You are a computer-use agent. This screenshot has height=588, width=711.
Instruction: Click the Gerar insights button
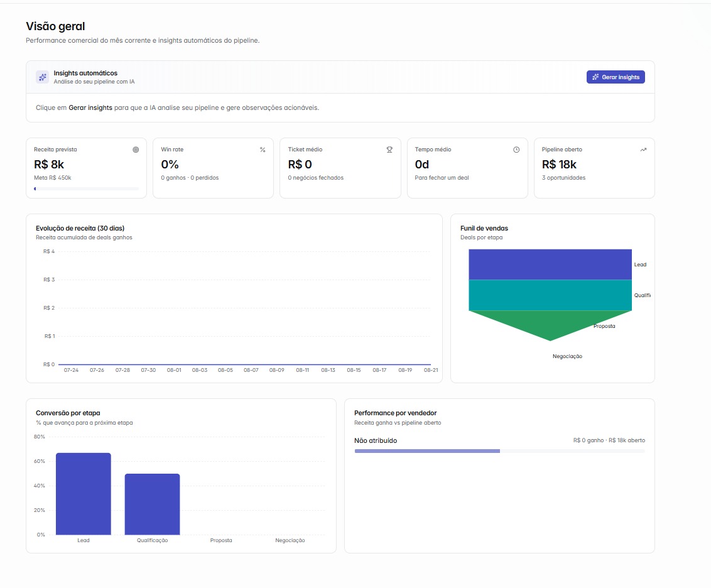[x=616, y=77]
